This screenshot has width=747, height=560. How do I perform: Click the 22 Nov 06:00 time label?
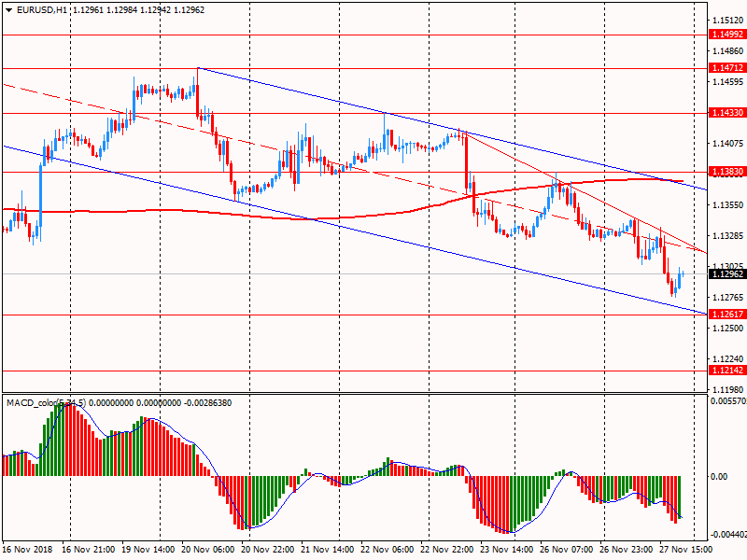tap(388, 550)
